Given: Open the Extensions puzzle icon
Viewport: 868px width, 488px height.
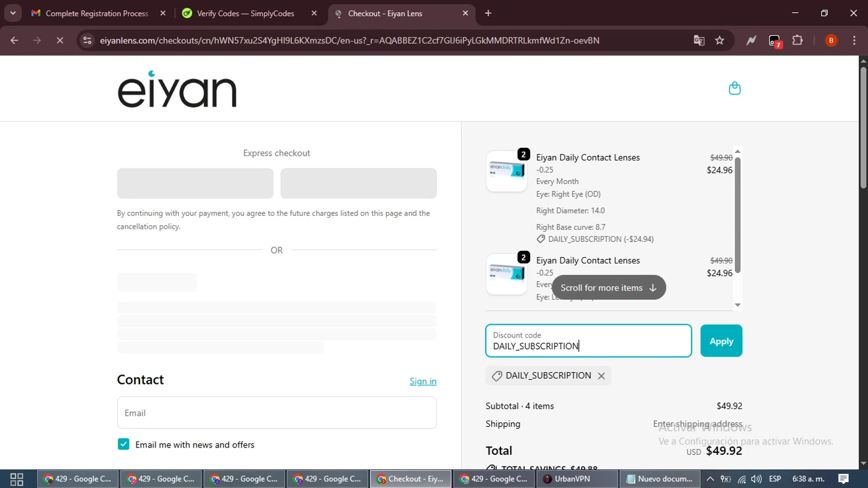Looking at the screenshot, I should [797, 41].
